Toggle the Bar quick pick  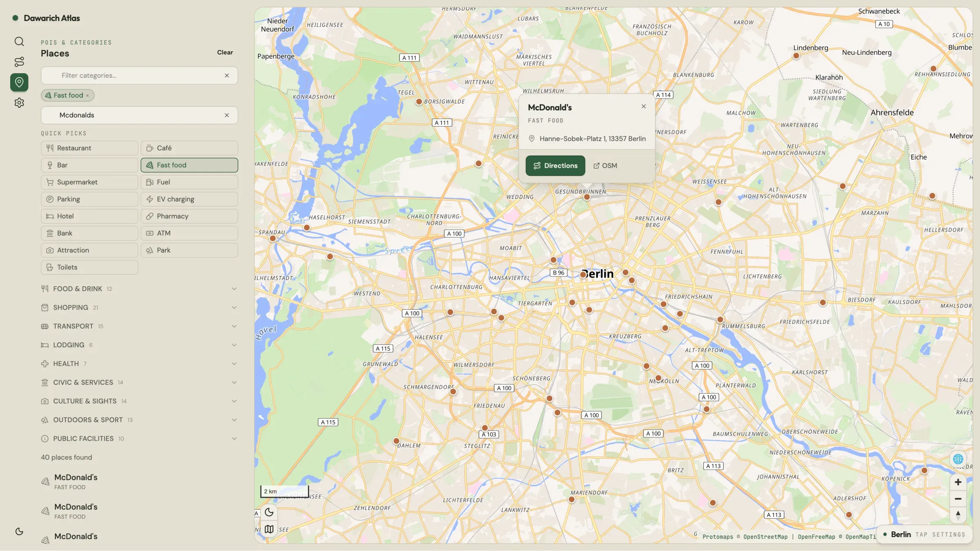click(x=89, y=165)
